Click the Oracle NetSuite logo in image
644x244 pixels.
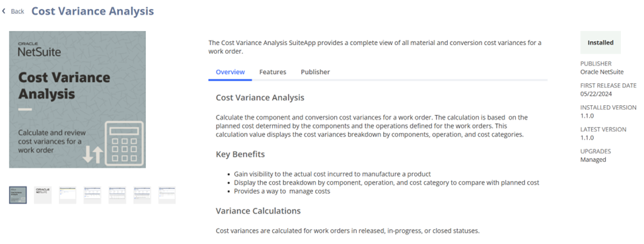pyautogui.click(x=39, y=50)
